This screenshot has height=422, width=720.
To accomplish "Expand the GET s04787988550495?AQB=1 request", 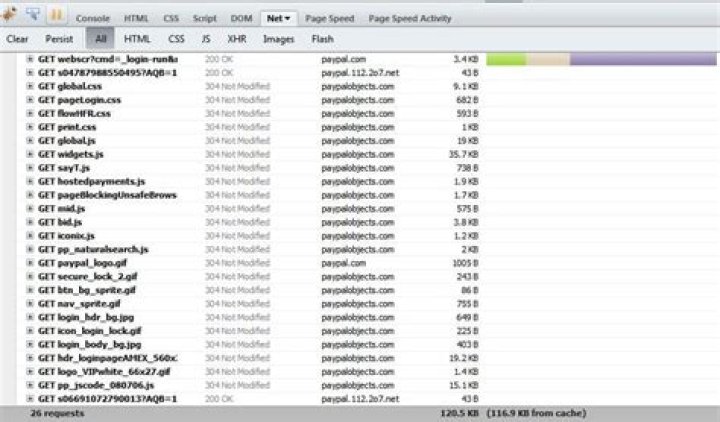I will [30, 73].
